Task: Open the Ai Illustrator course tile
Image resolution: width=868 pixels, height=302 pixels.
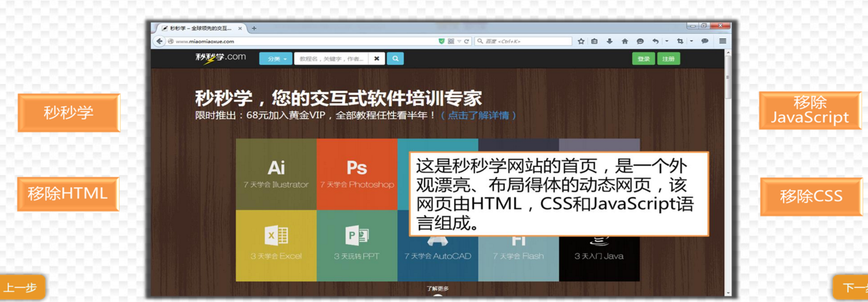Action: tap(276, 174)
